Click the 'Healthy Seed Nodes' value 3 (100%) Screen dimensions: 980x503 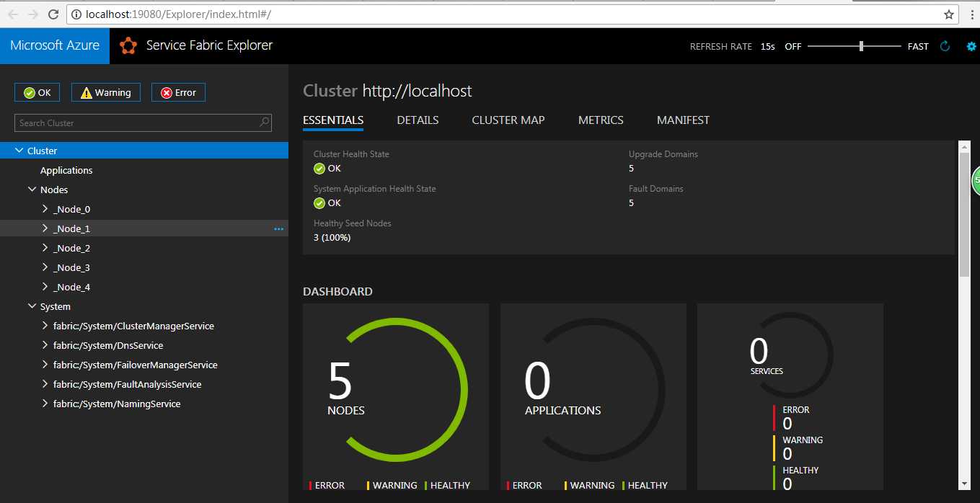332,238
